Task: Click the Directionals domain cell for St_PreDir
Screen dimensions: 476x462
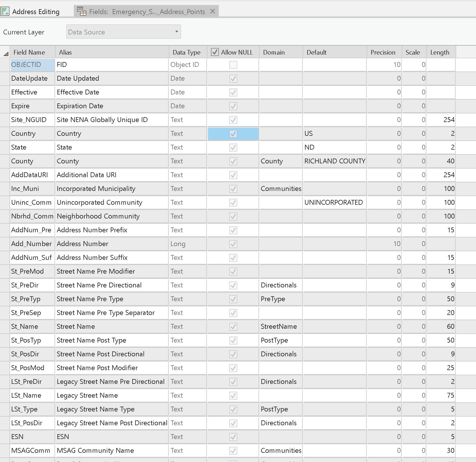Action: (279, 285)
